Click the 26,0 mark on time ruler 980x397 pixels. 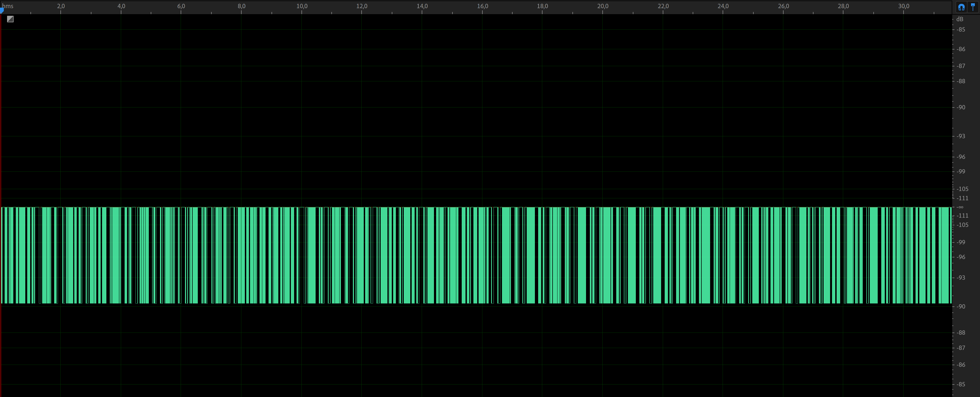(x=783, y=6)
